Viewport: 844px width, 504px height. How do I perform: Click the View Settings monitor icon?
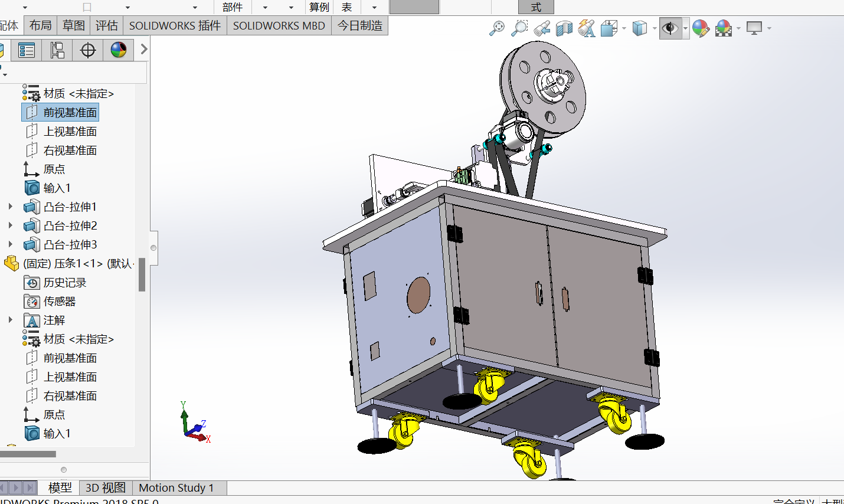(754, 28)
